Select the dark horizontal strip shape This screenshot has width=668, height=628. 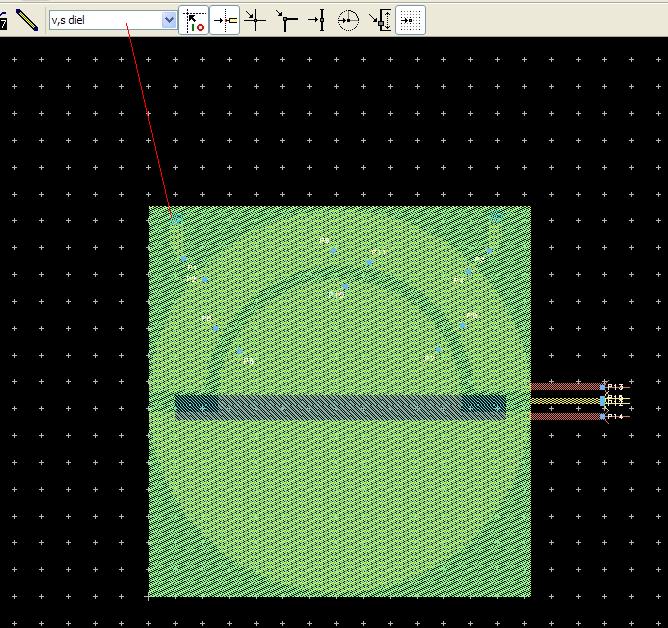340,408
